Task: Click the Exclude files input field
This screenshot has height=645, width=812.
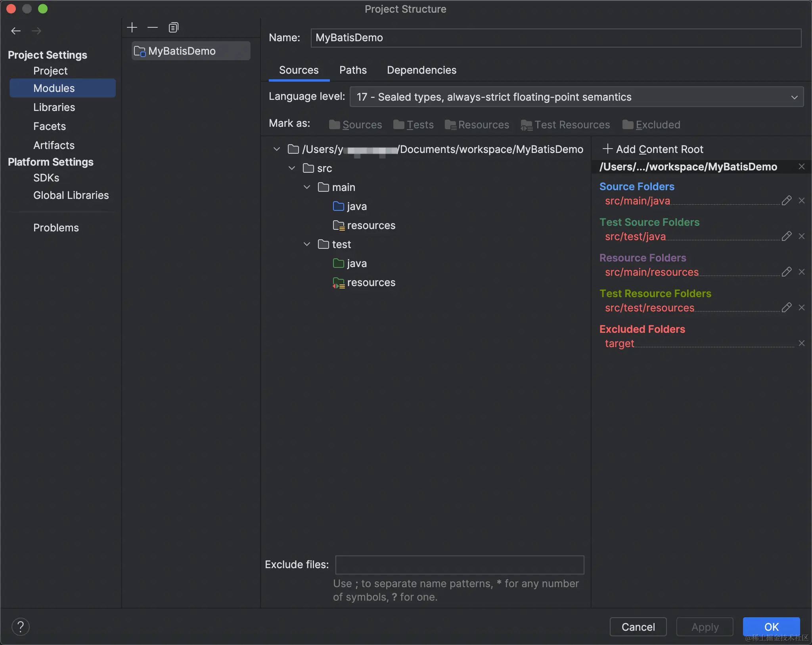Action: click(x=460, y=565)
